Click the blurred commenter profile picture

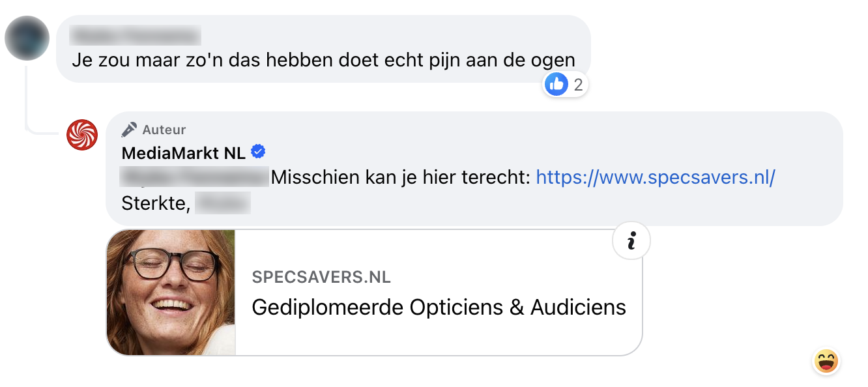27,38
